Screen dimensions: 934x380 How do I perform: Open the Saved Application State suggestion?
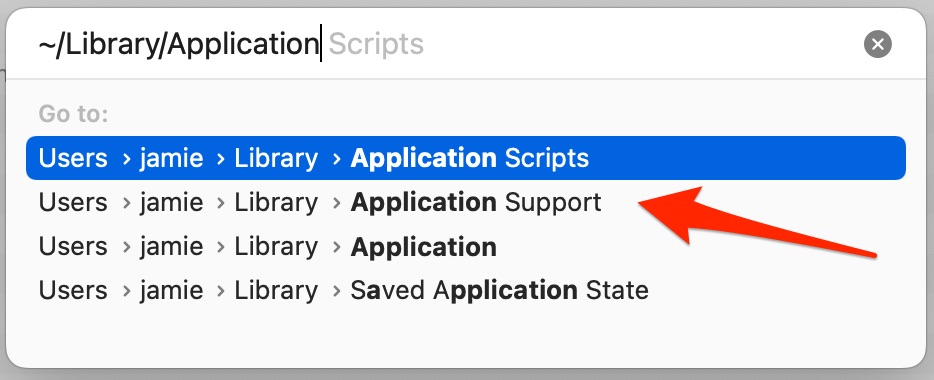click(466, 290)
